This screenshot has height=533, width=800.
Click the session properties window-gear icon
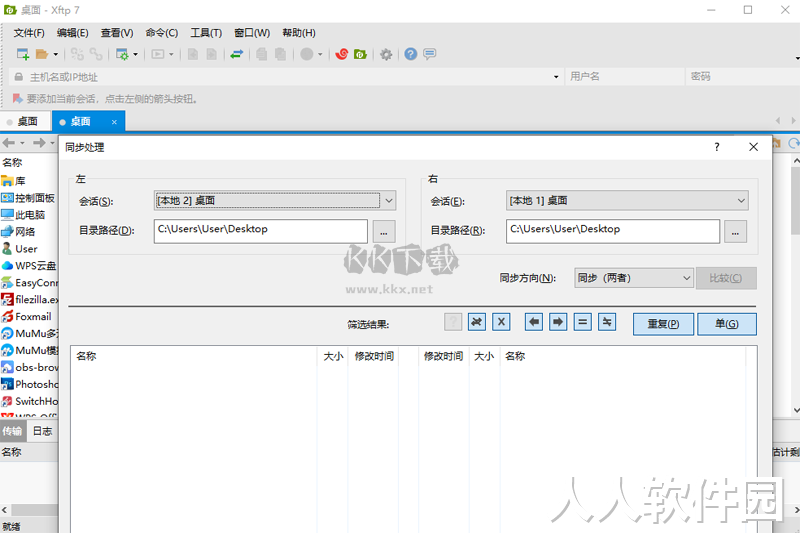pyautogui.click(x=122, y=54)
